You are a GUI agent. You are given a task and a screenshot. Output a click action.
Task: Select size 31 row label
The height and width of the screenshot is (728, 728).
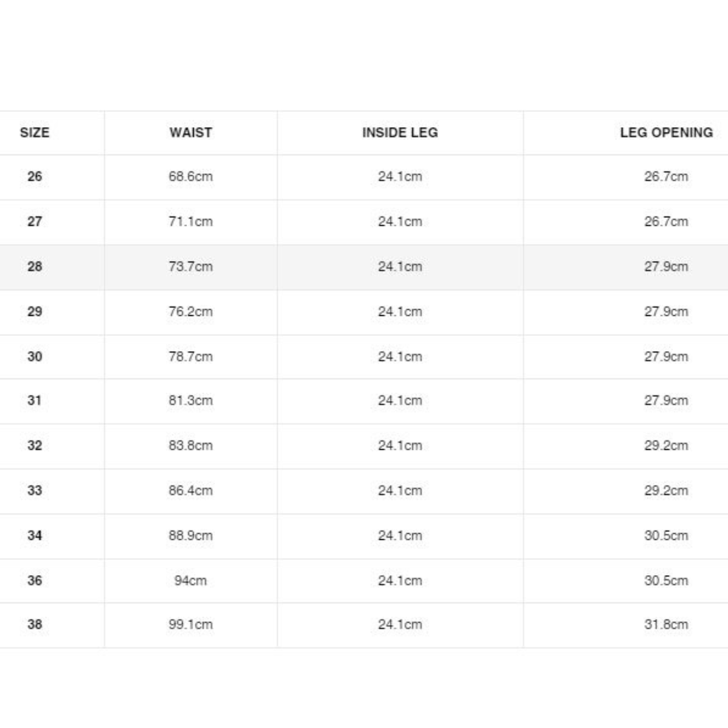click(35, 400)
